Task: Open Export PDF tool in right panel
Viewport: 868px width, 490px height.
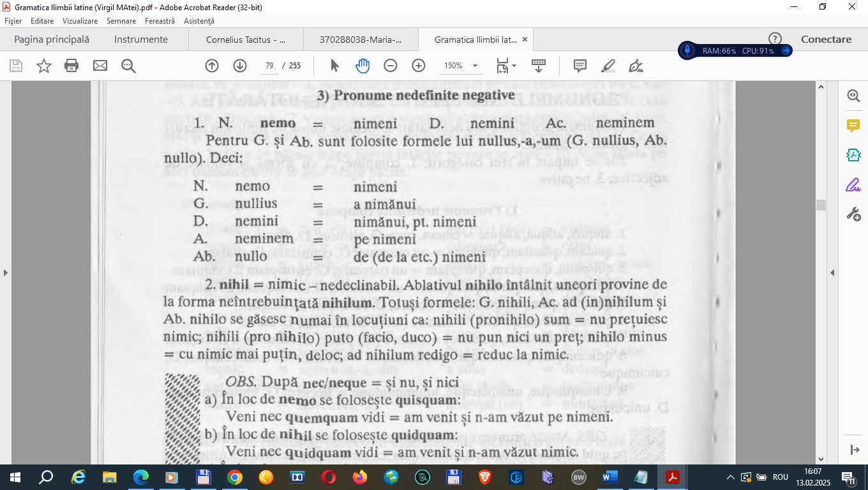Action: [853, 155]
